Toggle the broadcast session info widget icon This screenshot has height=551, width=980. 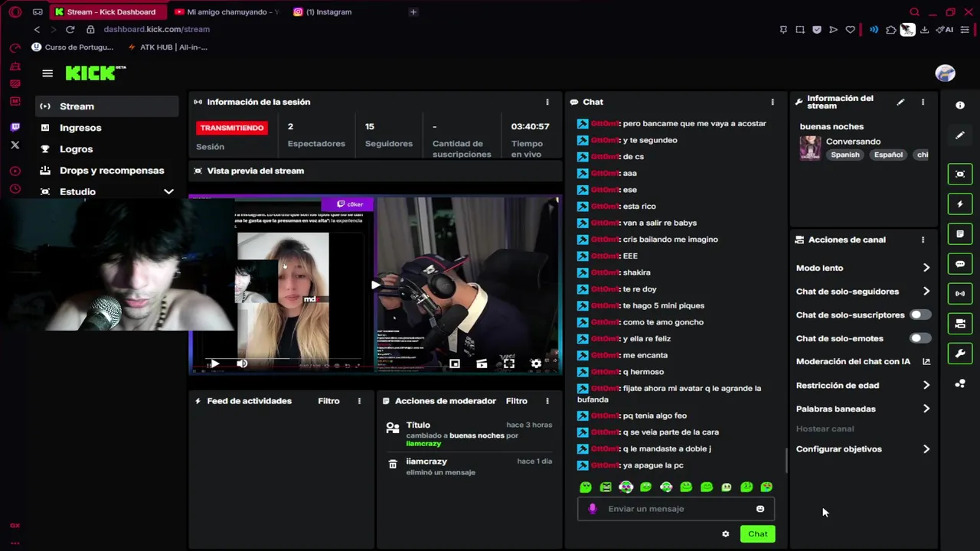[x=960, y=294]
